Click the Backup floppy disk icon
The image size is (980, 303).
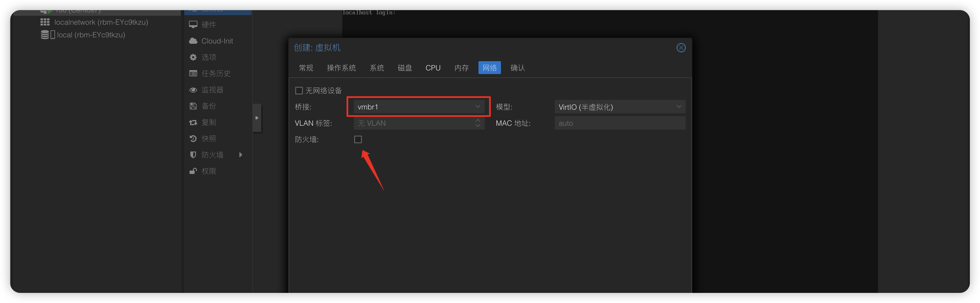coord(193,106)
